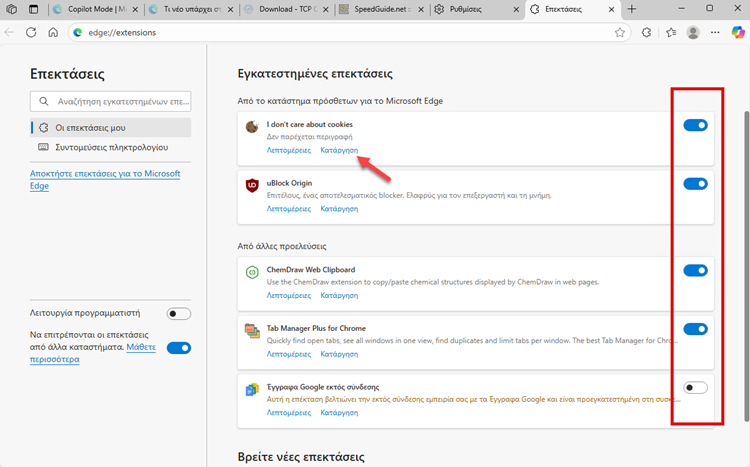Image resolution: width=750 pixels, height=467 pixels.
Task: Open the Settings and more ellipsis menu
Action: pyautogui.click(x=716, y=32)
